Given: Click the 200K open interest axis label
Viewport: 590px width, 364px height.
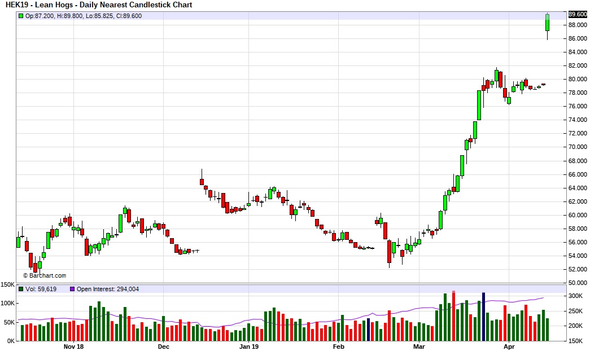Looking at the screenshot, I should point(575,326).
